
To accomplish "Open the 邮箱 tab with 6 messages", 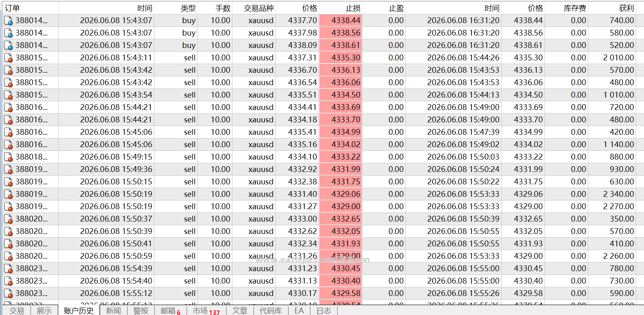I will coord(170,310).
